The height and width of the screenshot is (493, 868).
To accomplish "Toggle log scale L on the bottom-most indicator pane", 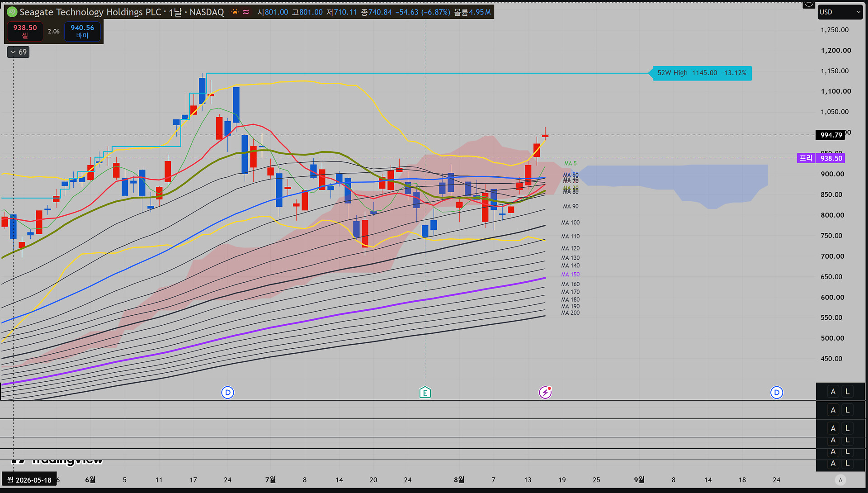I will [x=848, y=463].
